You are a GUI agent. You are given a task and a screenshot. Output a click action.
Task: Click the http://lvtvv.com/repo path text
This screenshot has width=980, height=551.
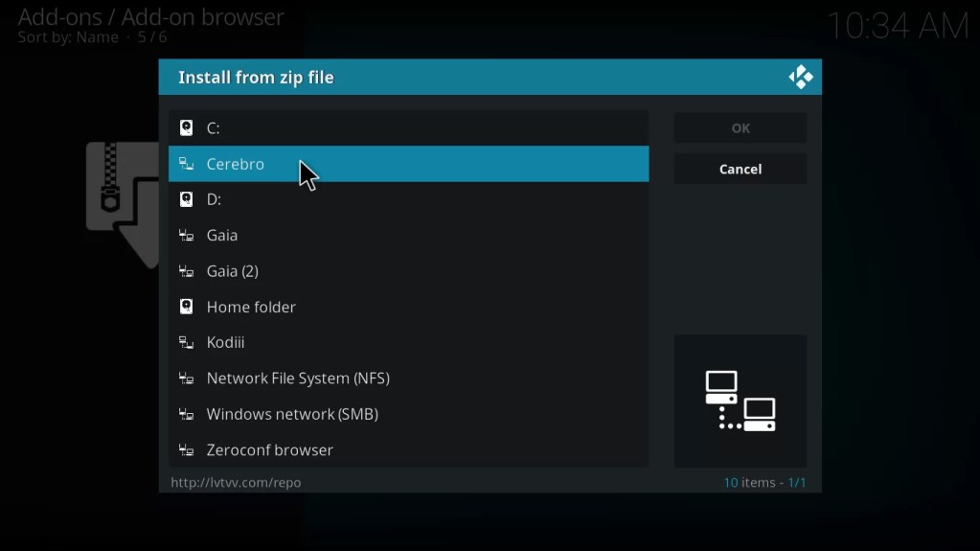pyautogui.click(x=236, y=482)
